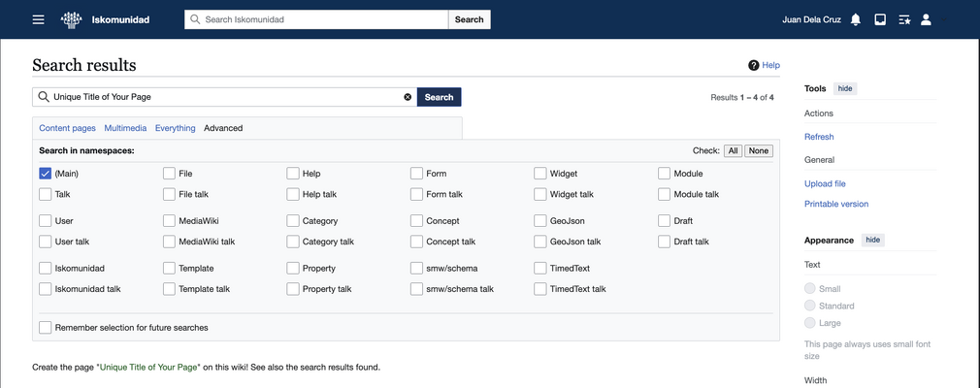Viewport: 980px width, 388px height.
Task: Click the Help question mark icon
Action: (x=754, y=65)
